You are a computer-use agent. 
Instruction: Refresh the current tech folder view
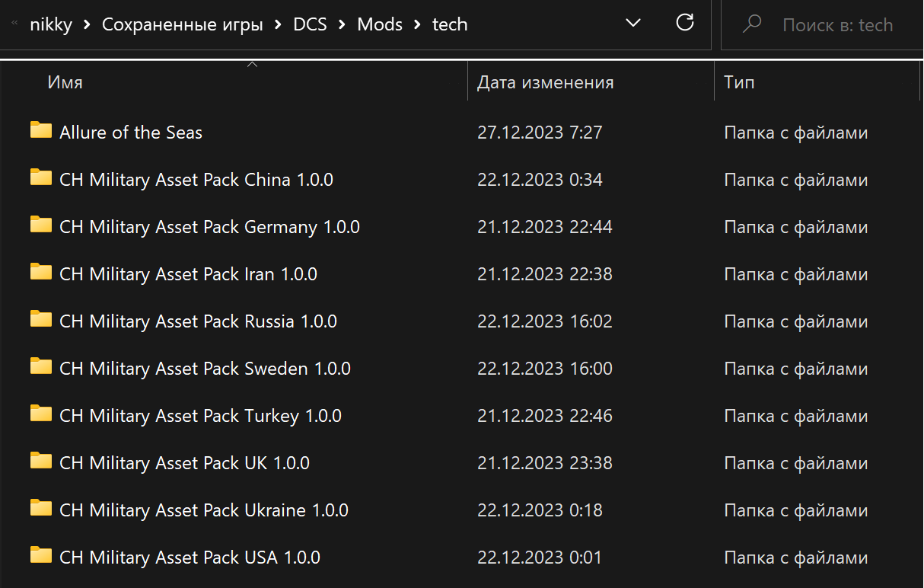coord(685,23)
